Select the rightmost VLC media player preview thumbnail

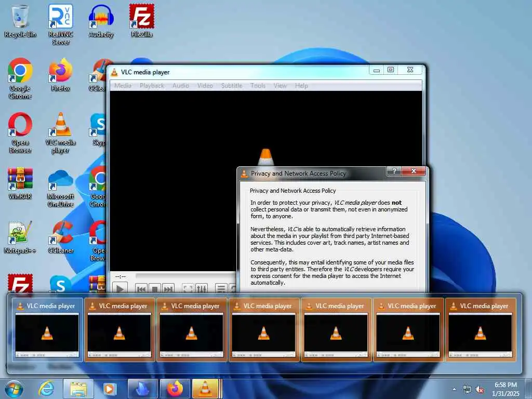click(481, 329)
